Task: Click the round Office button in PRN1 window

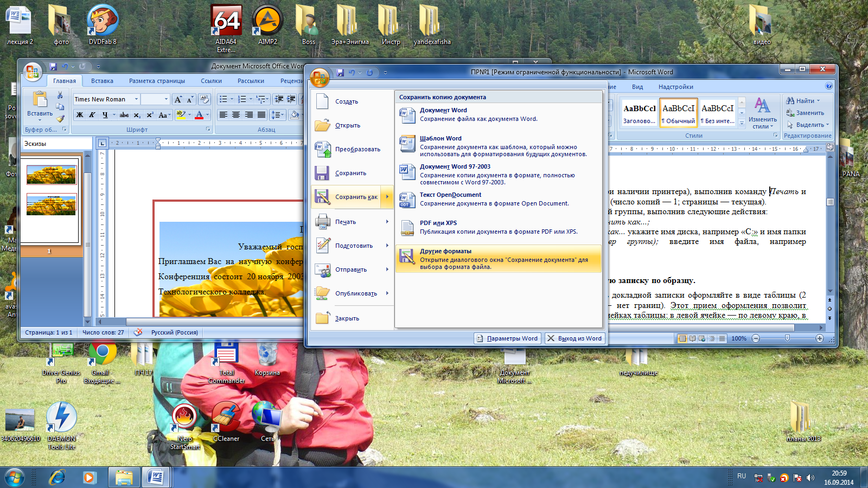Action: 320,77
